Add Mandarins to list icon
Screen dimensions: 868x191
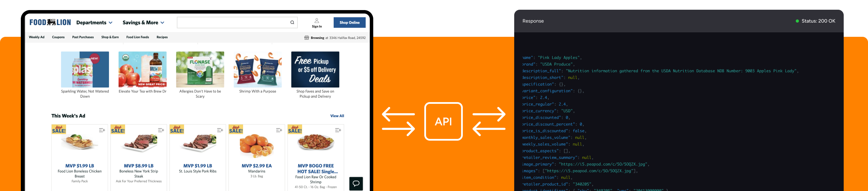point(279,130)
